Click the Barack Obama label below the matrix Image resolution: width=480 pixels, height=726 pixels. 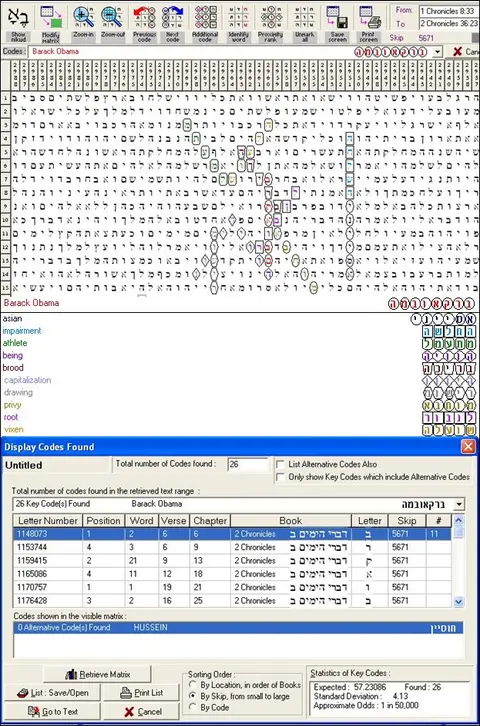coord(31,303)
